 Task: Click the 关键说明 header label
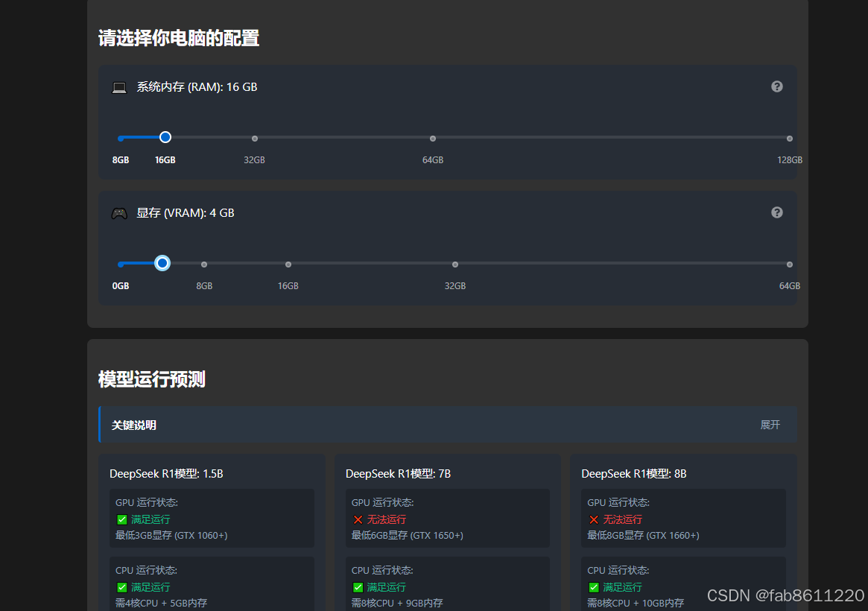[134, 425]
